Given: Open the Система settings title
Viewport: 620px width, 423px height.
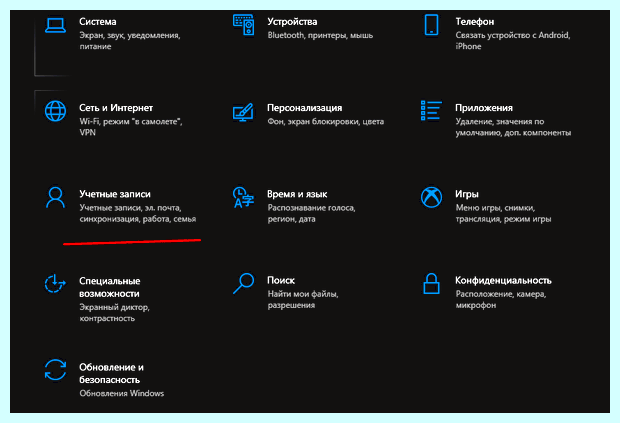Looking at the screenshot, I should point(98,22).
